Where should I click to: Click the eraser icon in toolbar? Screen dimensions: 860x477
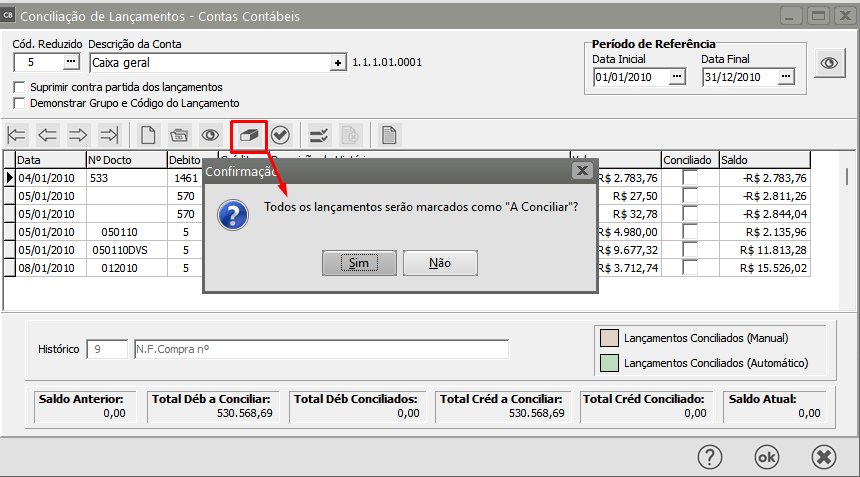[x=248, y=135]
